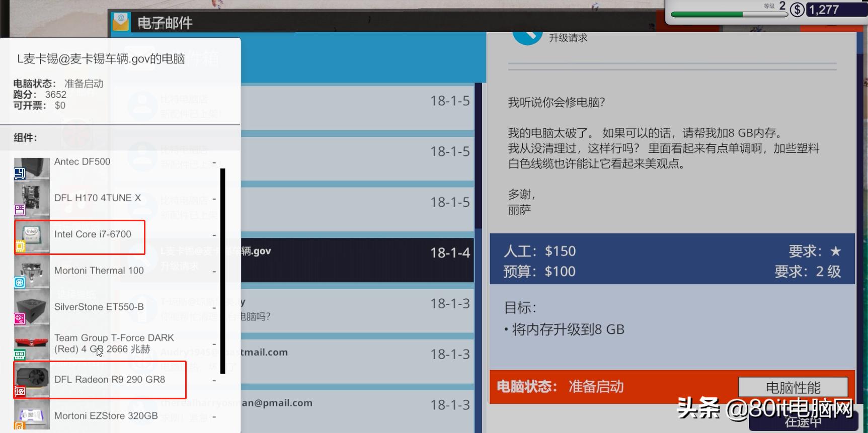The height and width of the screenshot is (433, 868).
Task: Click the SilverStone ET550-B power supply thumbnail
Action: [x=32, y=306]
